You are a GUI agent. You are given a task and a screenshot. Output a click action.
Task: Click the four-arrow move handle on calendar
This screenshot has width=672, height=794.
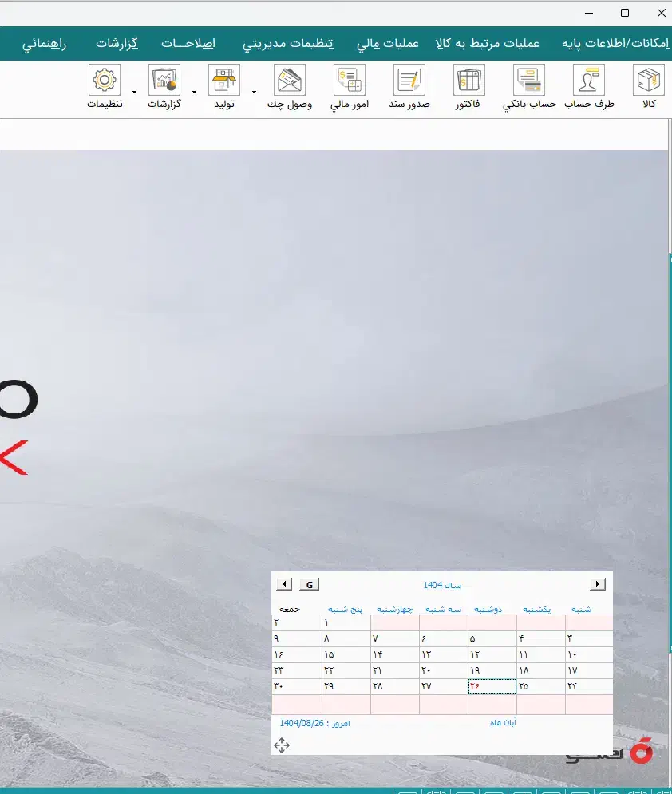pos(282,745)
